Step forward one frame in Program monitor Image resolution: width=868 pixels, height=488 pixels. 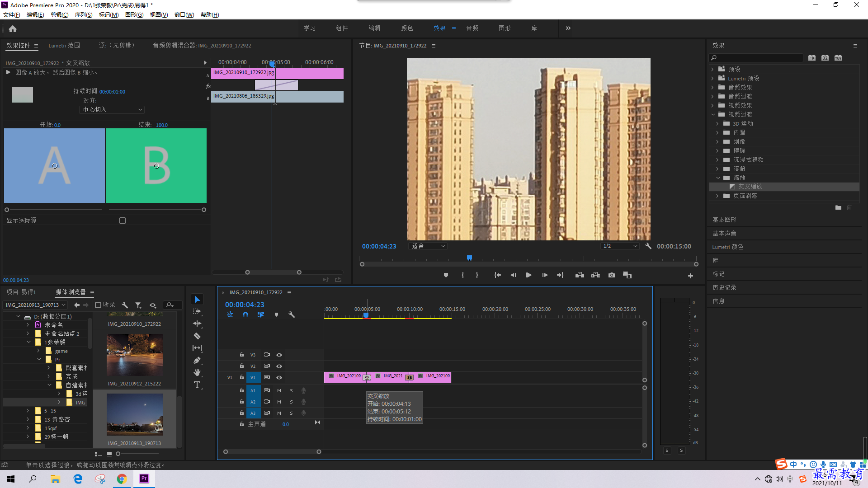pos(545,275)
